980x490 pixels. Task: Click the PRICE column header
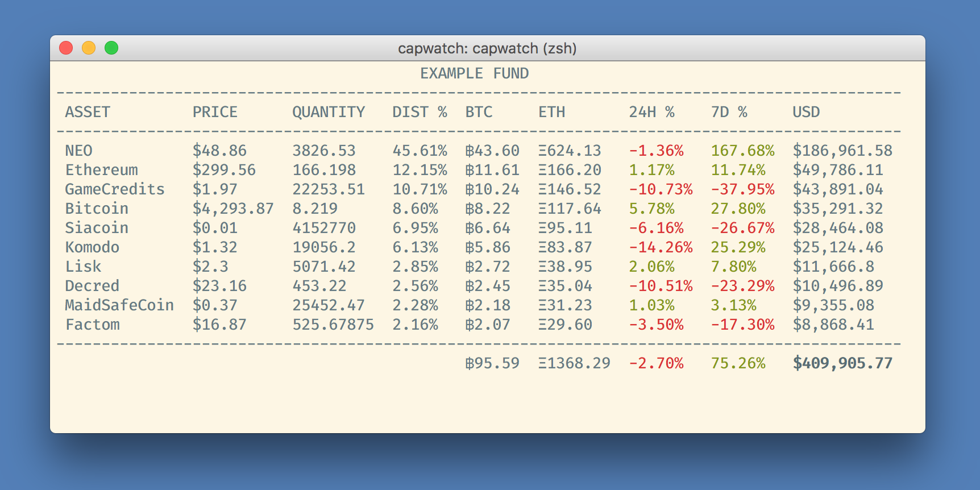(x=215, y=112)
